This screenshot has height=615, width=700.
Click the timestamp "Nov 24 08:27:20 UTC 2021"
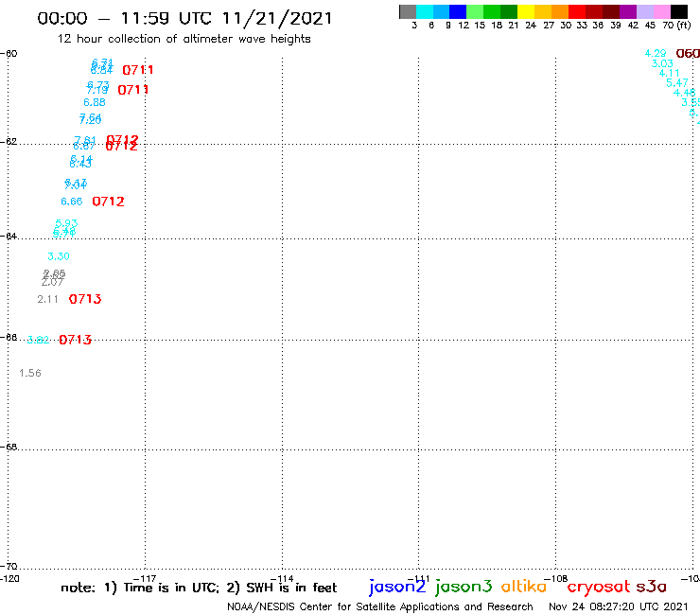click(x=619, y=606)
